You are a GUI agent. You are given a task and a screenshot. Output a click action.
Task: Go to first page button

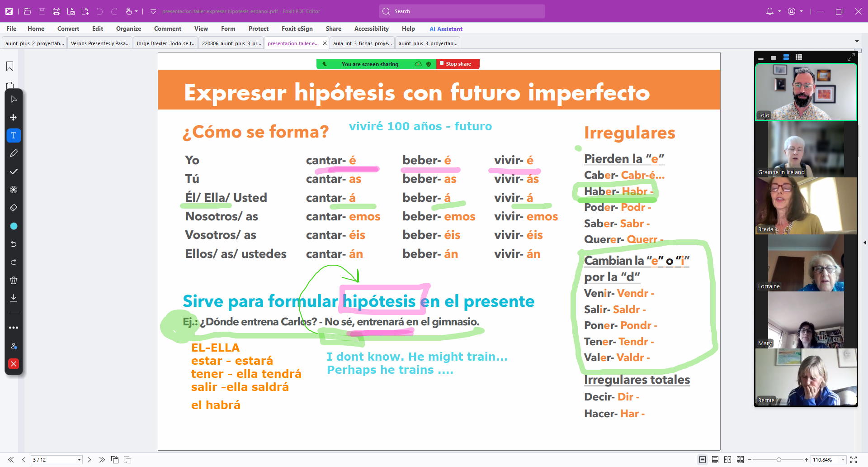[11, 460]
